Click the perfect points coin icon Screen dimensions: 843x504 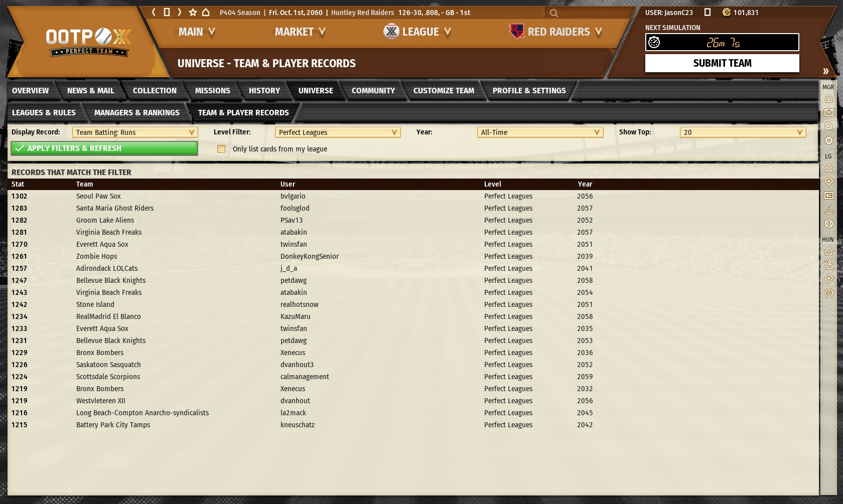[x=726, y=12]
